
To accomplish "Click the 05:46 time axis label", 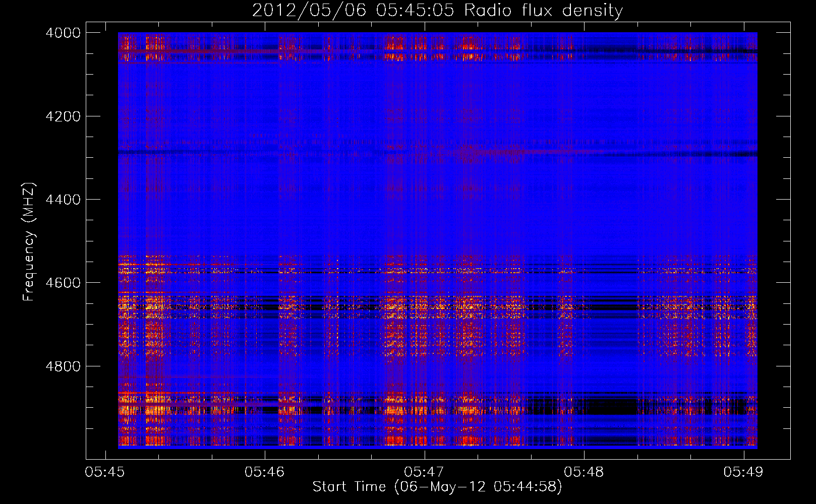I will pyautogui.click(x=265, y=472).
